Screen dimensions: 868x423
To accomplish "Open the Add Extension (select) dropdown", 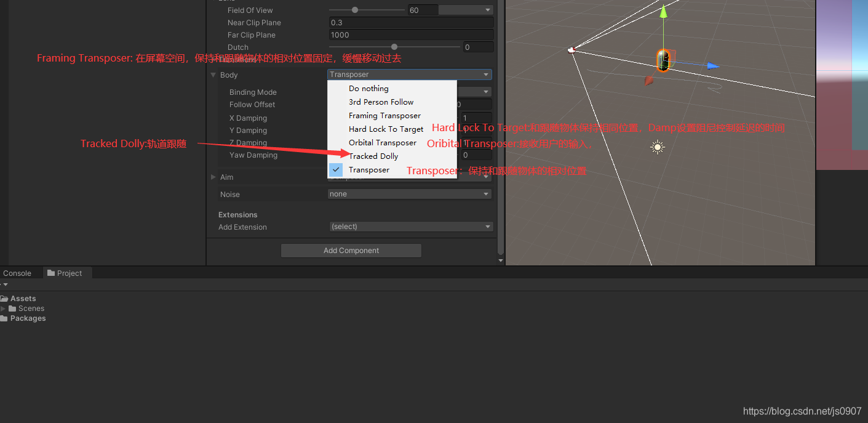I will 412,227.
